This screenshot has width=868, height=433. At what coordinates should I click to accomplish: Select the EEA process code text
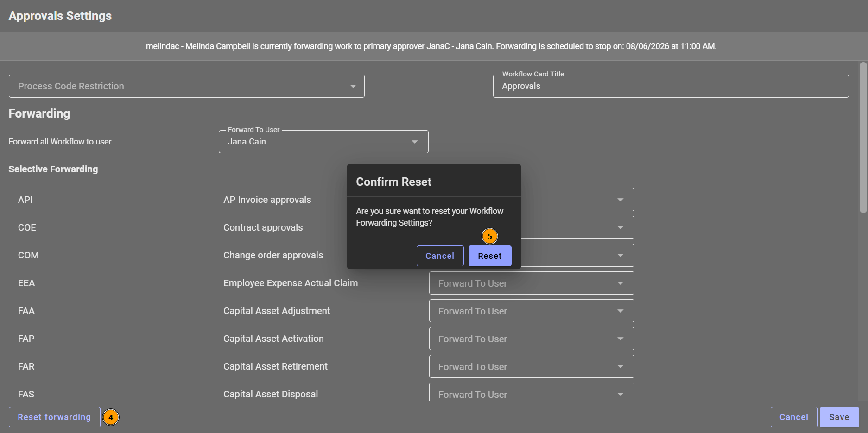click(26, 283)
